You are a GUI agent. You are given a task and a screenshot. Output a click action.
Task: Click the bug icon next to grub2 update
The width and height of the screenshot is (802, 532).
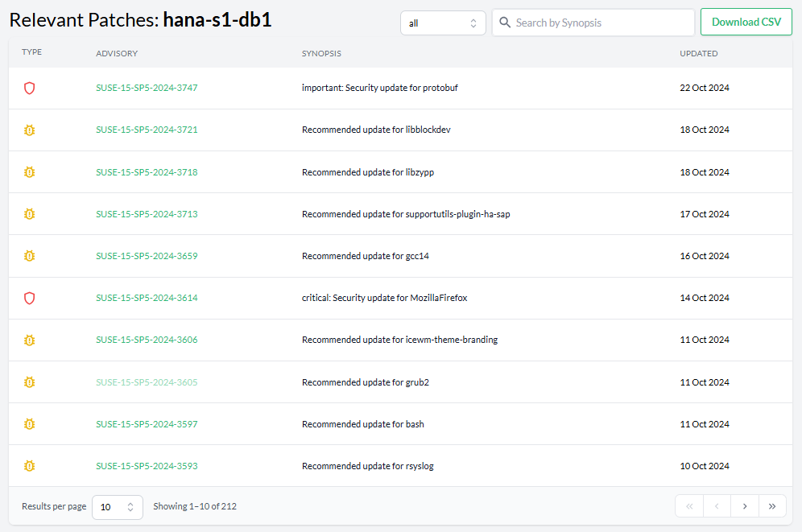[x=30, y=382]
